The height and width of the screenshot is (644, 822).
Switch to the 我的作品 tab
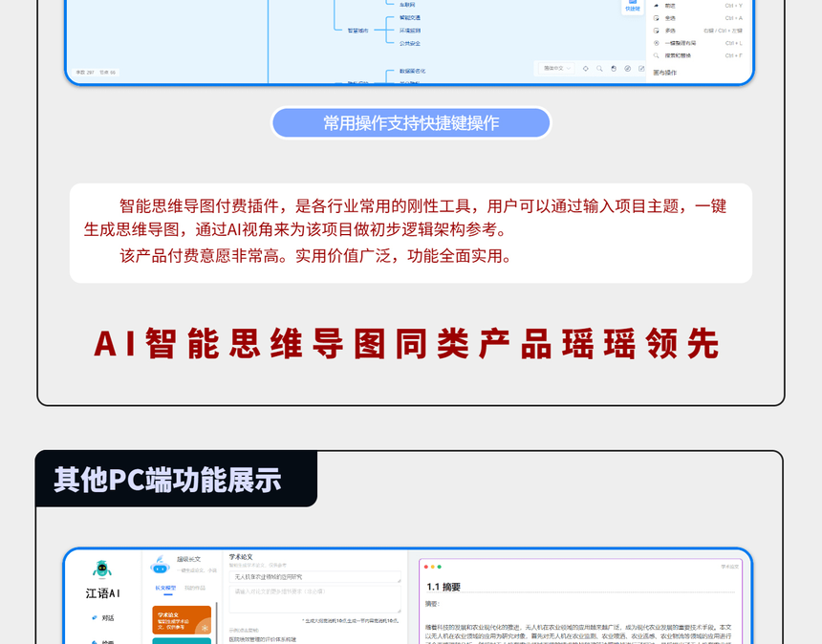click(x=195, y=588)
